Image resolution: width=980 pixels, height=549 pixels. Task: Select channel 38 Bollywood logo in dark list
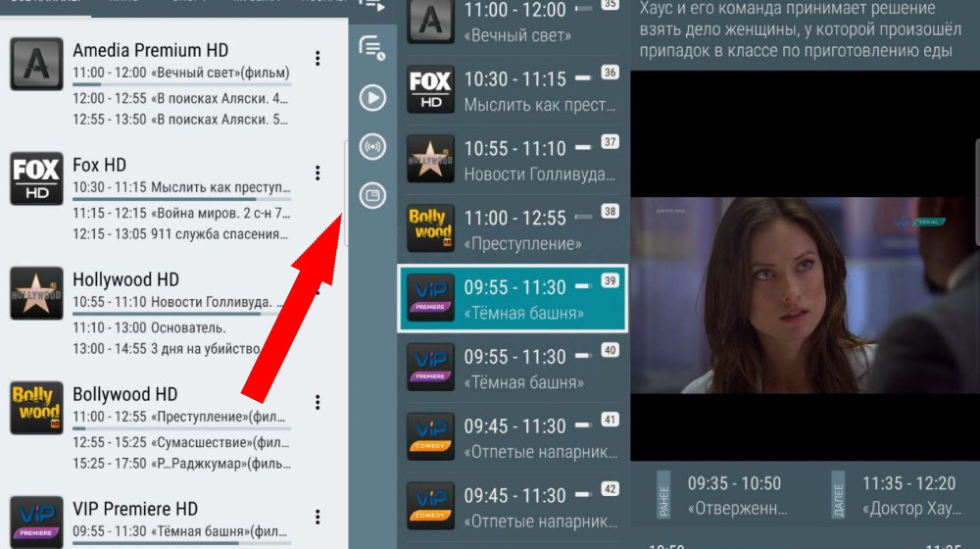click(x=430, y=228)
